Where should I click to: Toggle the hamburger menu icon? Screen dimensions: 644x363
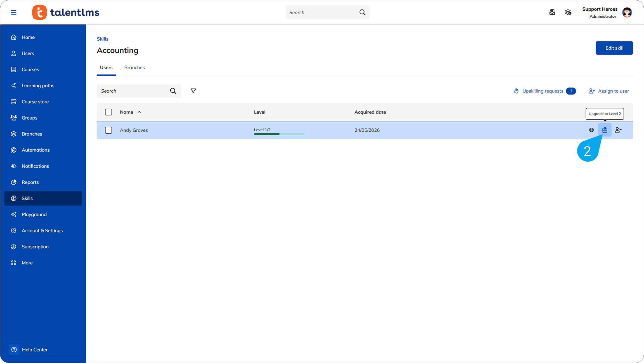(13, 12)
